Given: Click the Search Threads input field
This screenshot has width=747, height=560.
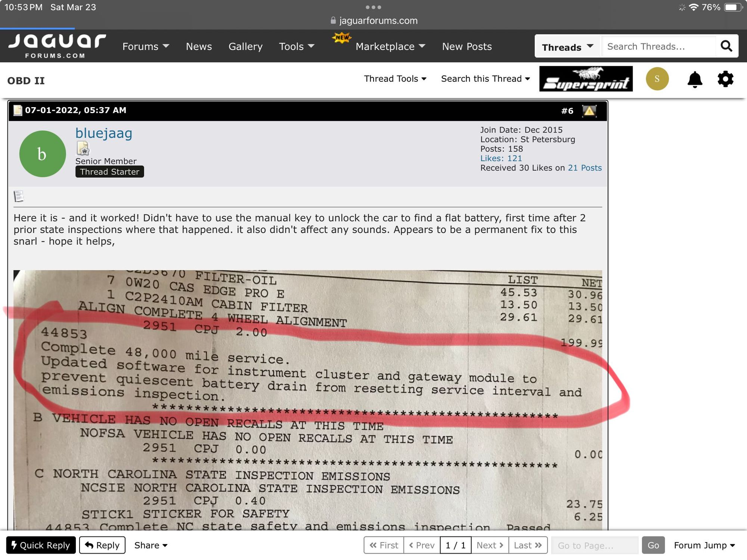Looking at the screenshot, I should coord(658,46).
